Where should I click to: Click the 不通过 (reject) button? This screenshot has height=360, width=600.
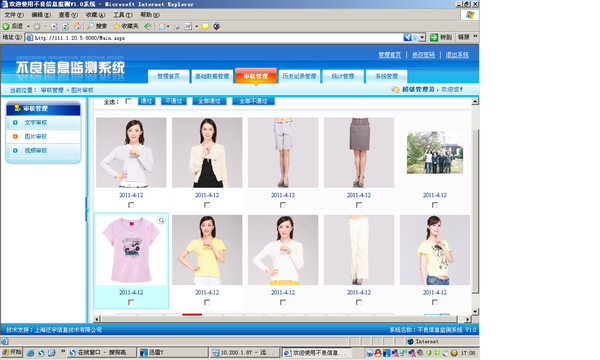[174, 101]
